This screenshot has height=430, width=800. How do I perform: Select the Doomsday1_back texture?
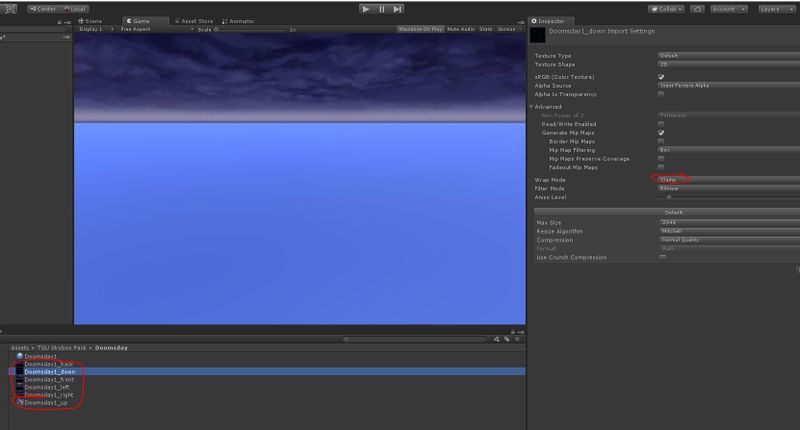pos(49,364)
